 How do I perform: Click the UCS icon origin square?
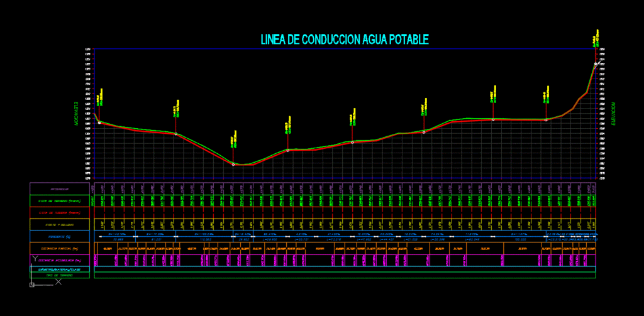pos(32,285)
